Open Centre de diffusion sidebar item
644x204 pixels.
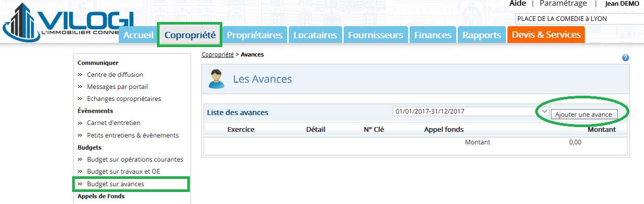115,75
